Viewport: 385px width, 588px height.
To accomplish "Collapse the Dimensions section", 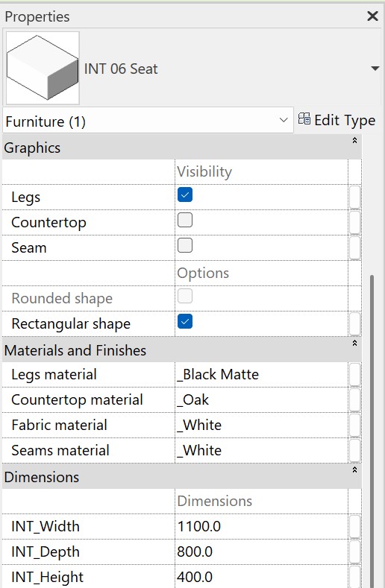I will coord(354,470).
